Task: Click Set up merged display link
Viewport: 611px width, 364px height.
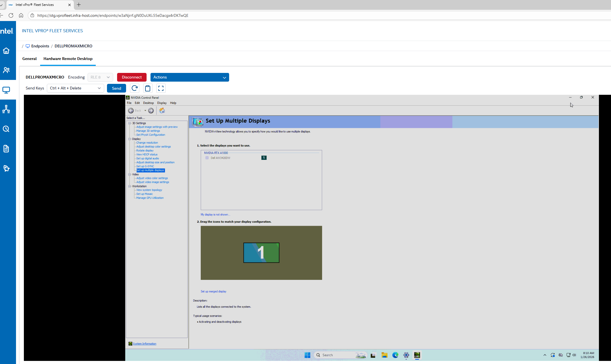Action: [x=213, y=291]
